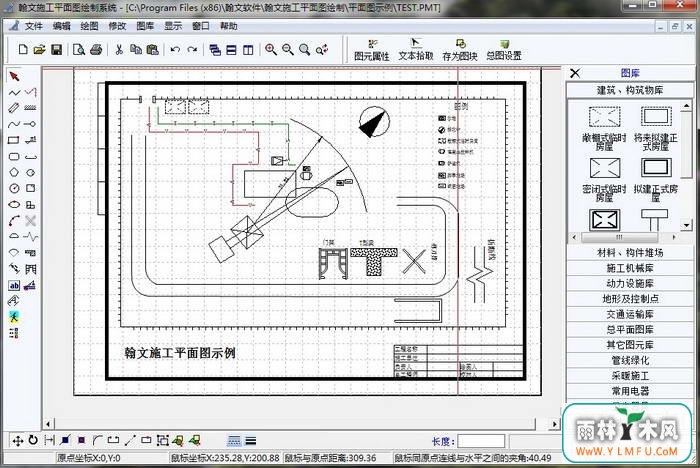The image size is (700, 468).
Task: Click 存为图块 toolbar button
Action: click(460, 50)
